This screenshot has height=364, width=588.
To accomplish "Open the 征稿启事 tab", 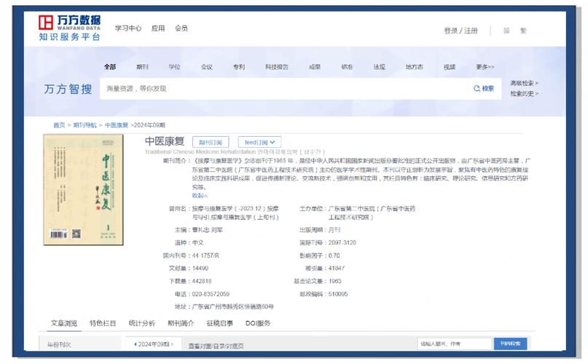I will pyautogui.click(x=220, y=323).
